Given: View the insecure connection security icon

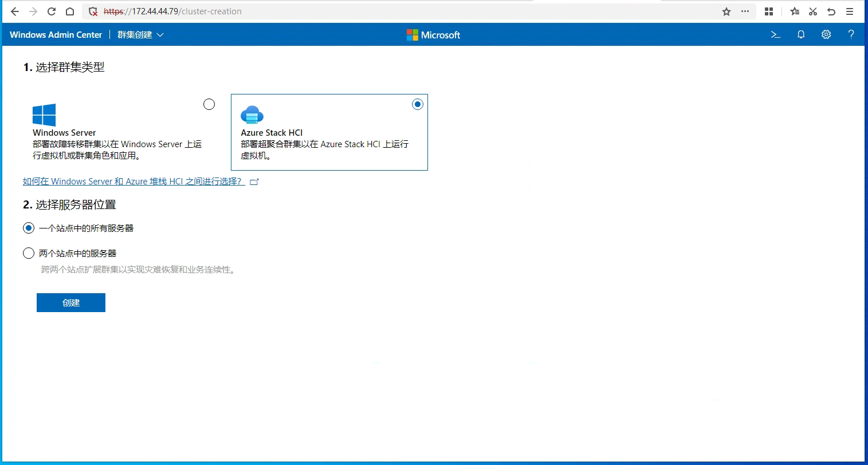Looking at the screenshot, I should pos(93,11).
